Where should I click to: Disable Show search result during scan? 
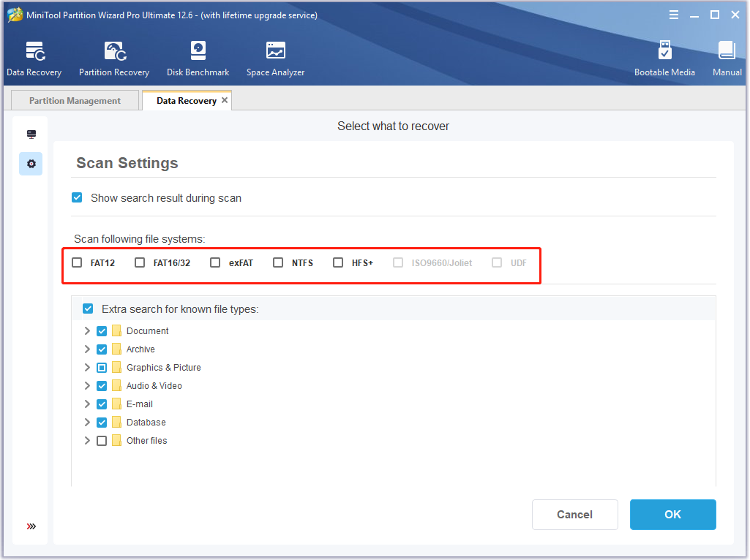click(77, 198)
